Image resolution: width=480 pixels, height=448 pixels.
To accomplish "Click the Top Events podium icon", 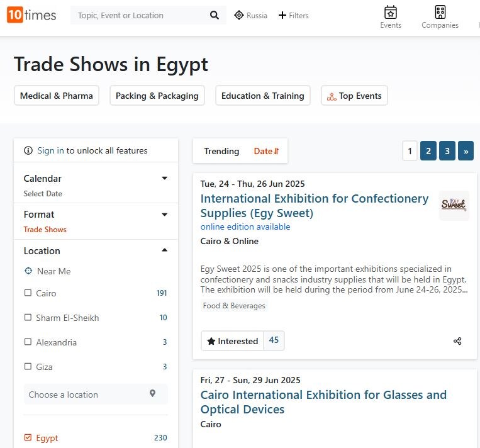I will 332,97.
